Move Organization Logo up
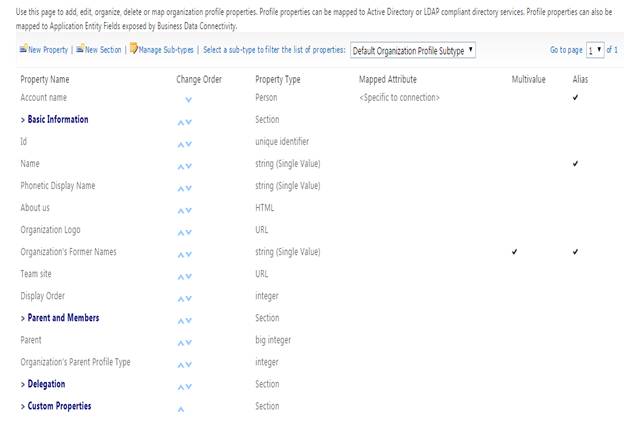 (x=181, y=231)
